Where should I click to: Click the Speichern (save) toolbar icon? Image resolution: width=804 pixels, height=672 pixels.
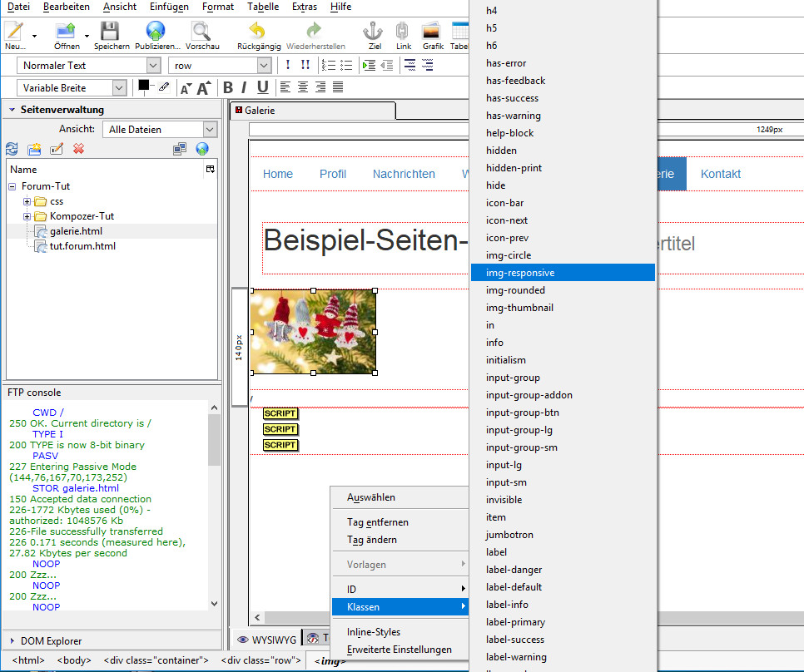coord(111,32)
